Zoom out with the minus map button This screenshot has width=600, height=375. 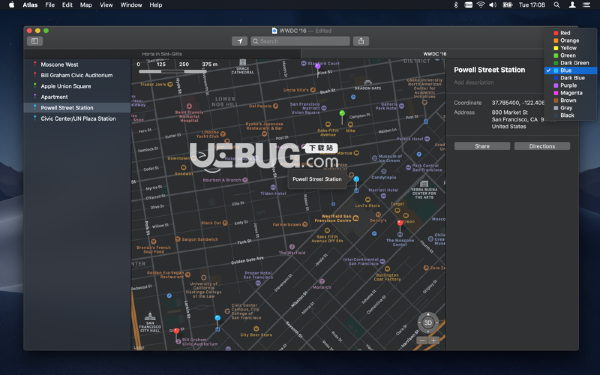[x=422, y=341]
